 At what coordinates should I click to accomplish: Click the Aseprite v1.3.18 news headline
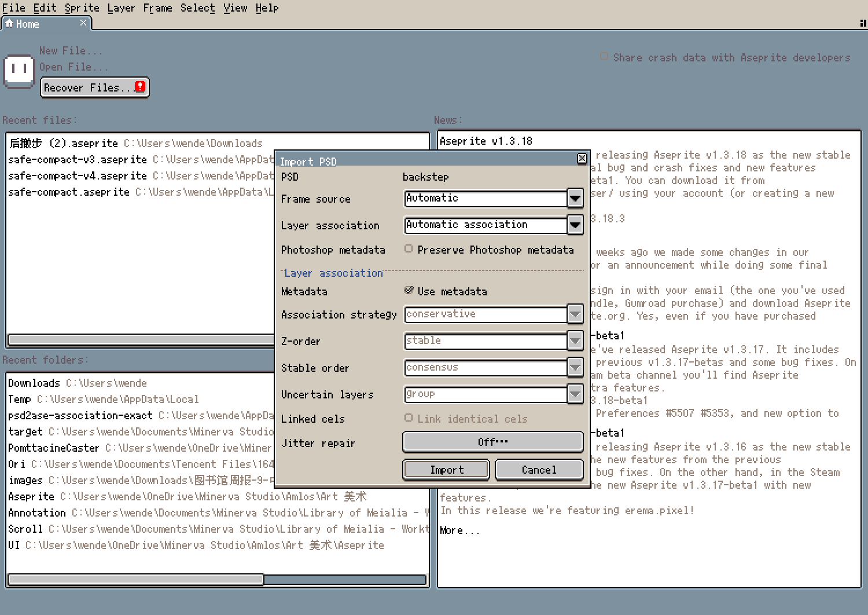(486, 141)
